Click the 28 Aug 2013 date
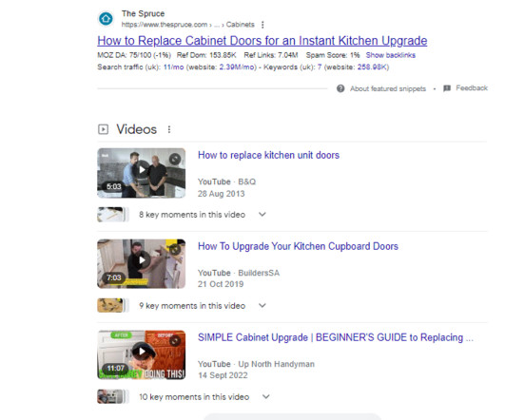505x420 pixels. [x=222, y=194]
